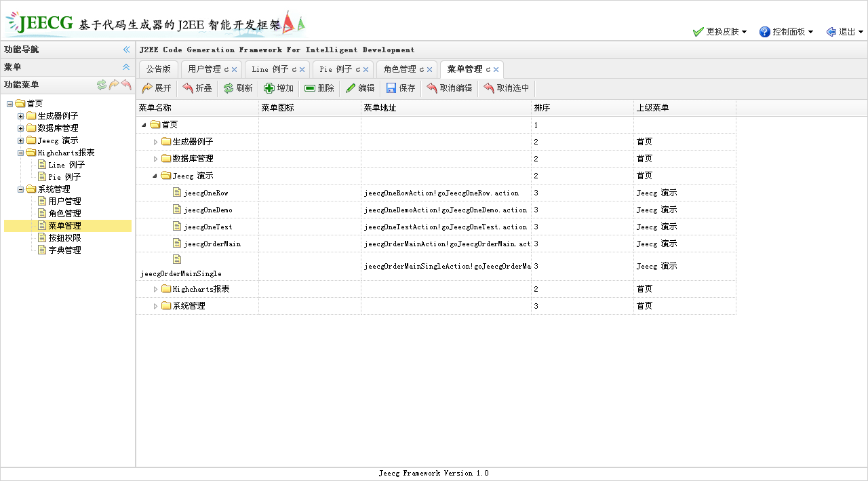Click red collapse-all arrow in 功能菜单 header
Viewport: 868px width, 481px height.
126,85
